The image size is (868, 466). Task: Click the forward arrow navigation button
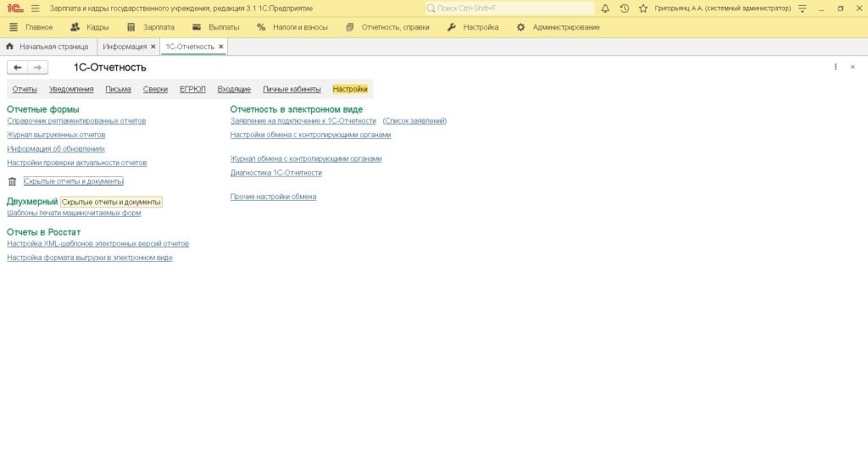(37, 67)
